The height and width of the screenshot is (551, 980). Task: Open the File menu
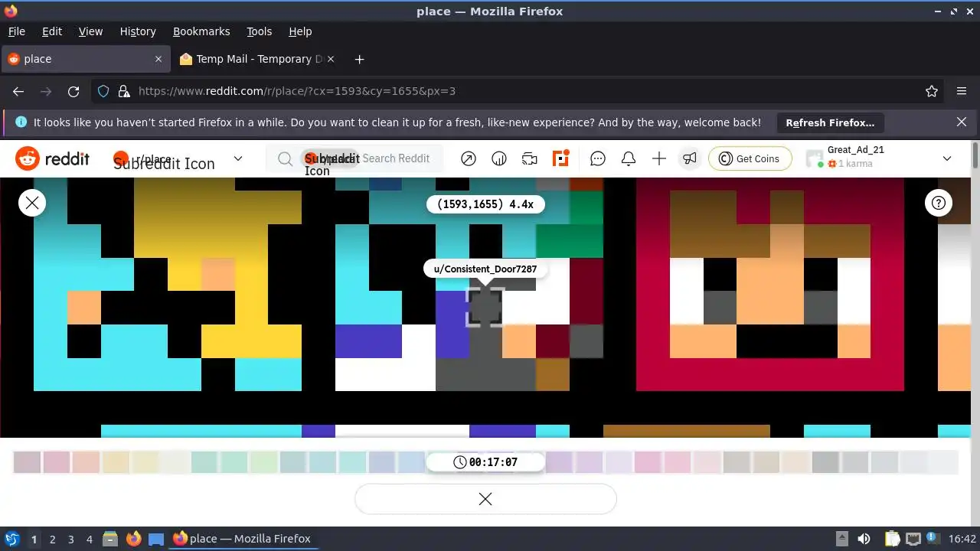(x=17, y=31)
